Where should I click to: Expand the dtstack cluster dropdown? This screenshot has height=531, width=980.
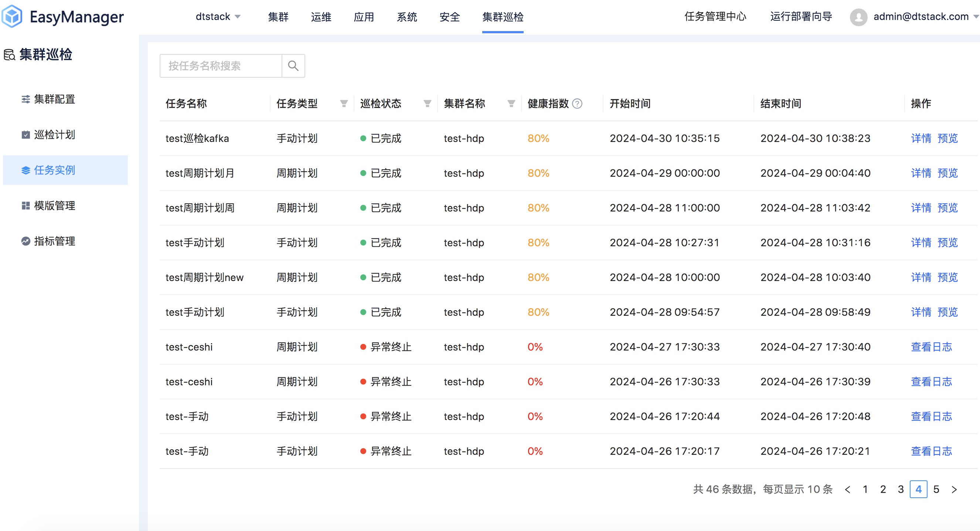[x=218, y=17]
